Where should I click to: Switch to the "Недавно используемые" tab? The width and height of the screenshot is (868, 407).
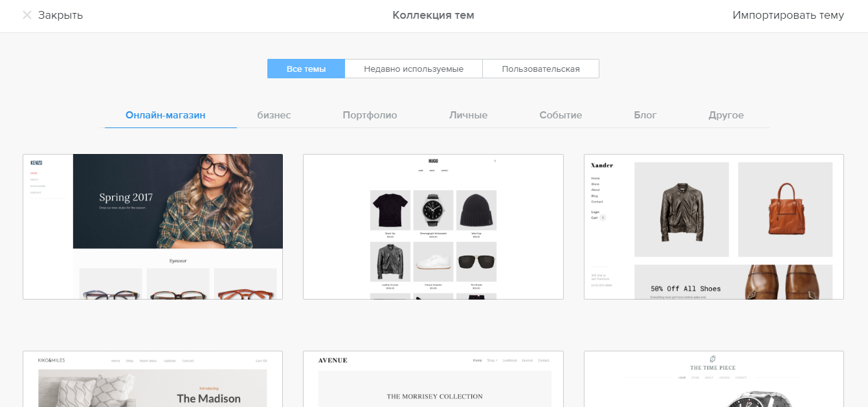[414, 68]
